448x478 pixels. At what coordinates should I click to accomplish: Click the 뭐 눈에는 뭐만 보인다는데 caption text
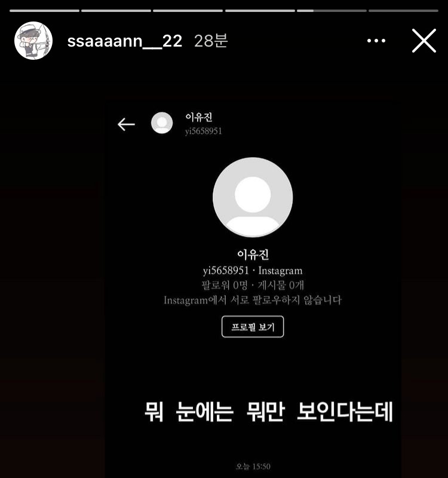pos(268,412)
